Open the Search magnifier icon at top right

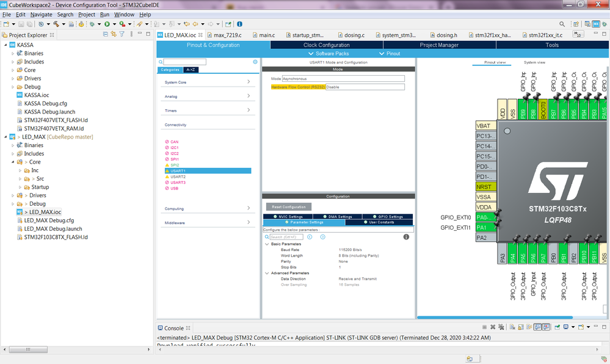click(562, 24)
